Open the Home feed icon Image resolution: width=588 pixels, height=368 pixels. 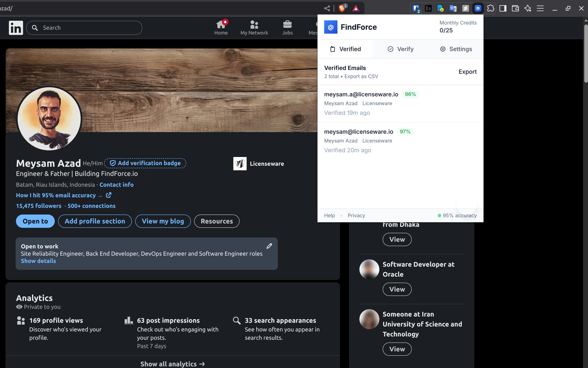click(221, 24)
